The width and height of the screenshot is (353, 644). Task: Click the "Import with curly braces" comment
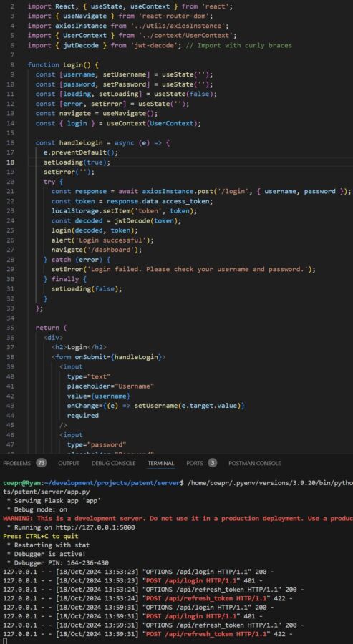click(241, 45)
